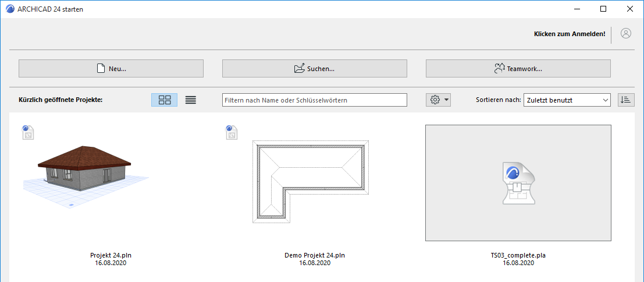The image size is (644, 282).
Task: Click the 'Neu...' button
Action: [x=111, y=69]
